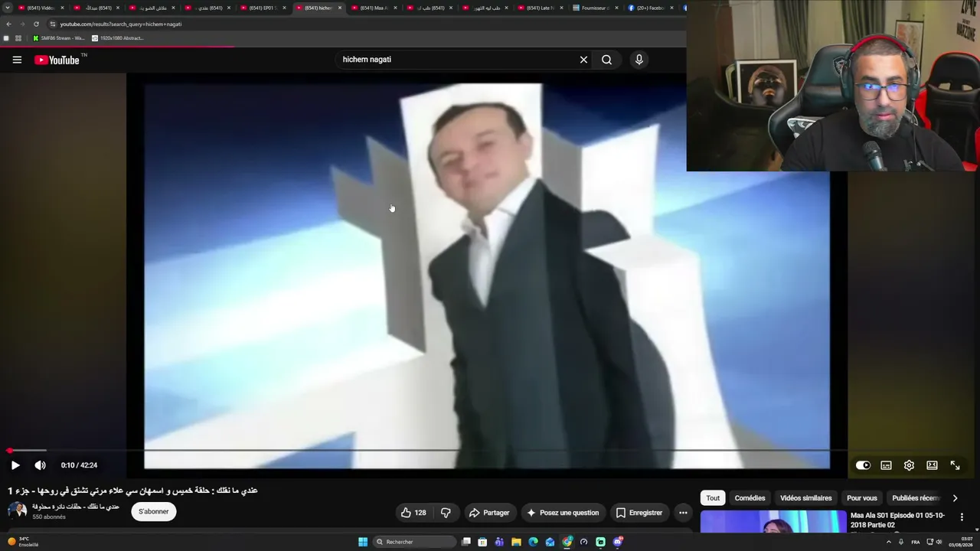
Task: Turn on subtitles
Action: (x=886, y=465)
